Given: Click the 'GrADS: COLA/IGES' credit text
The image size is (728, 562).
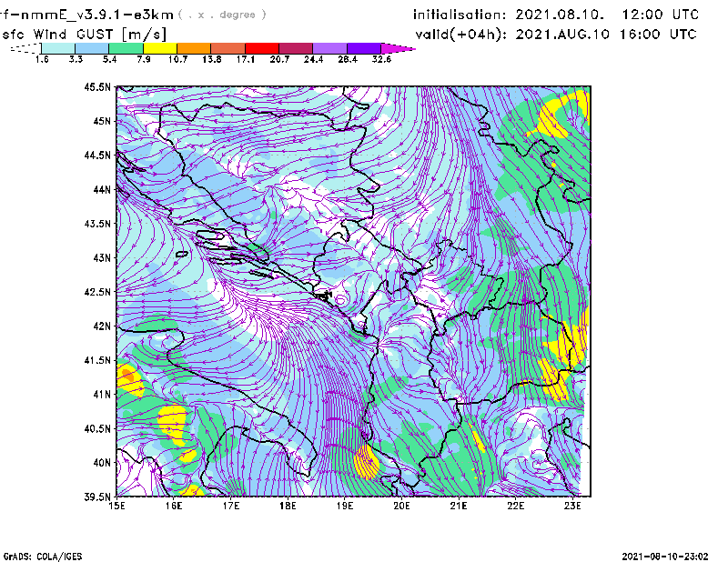Looking at the screenshot, I should [43, 557].
